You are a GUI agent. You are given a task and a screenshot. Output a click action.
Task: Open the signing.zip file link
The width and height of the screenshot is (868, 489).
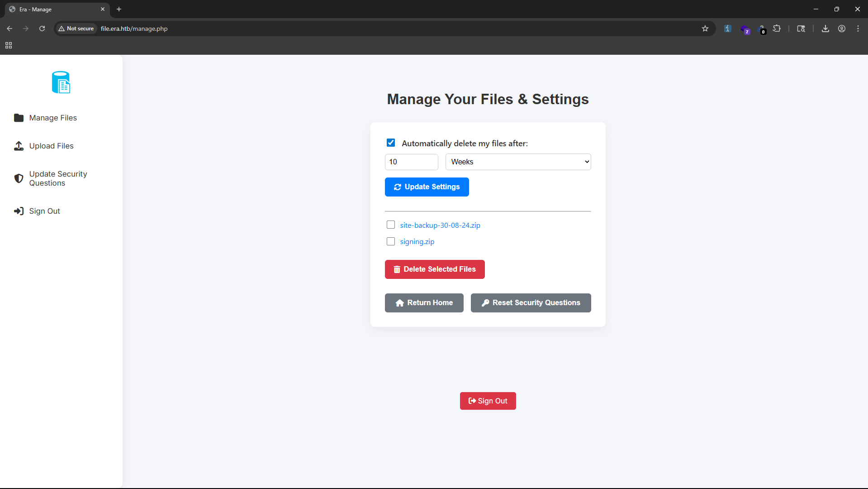pyautogui.click(x=417, y=241)
